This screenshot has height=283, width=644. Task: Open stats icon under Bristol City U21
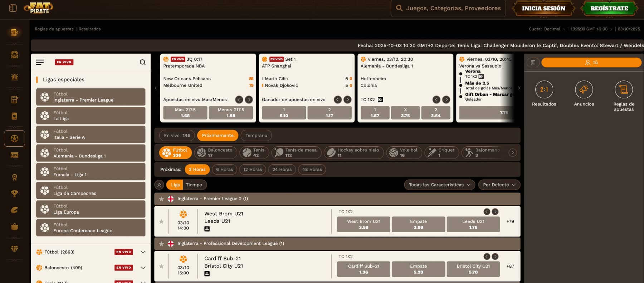[207, 274]
